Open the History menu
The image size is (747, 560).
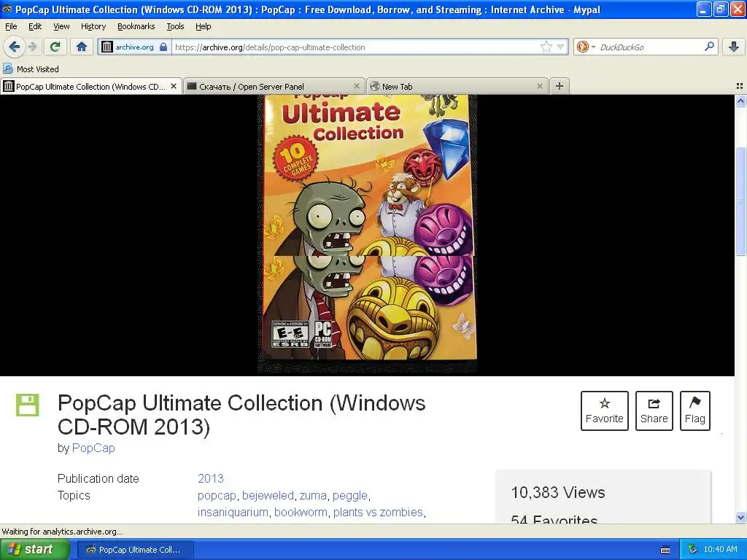click(x=93, y=26)
